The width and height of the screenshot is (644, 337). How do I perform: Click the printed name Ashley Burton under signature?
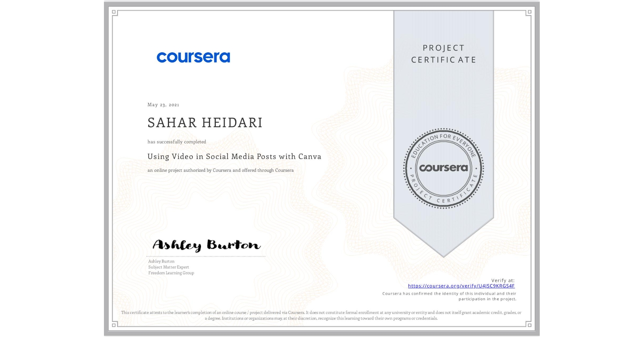(x=161, y=261)
